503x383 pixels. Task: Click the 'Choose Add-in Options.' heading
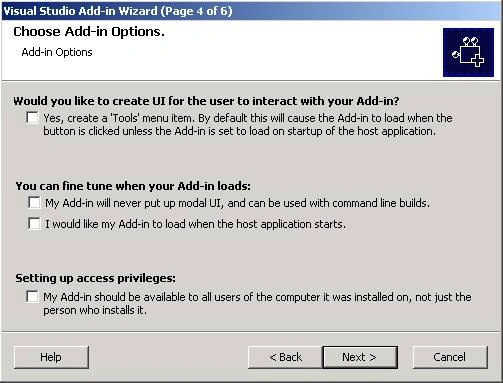[89, 32]
